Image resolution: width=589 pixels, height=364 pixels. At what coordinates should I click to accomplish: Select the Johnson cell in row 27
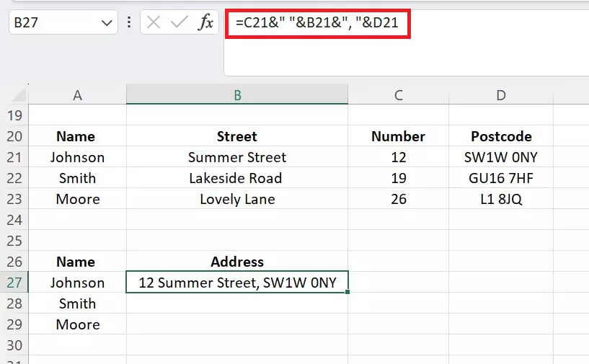(77, 283)
